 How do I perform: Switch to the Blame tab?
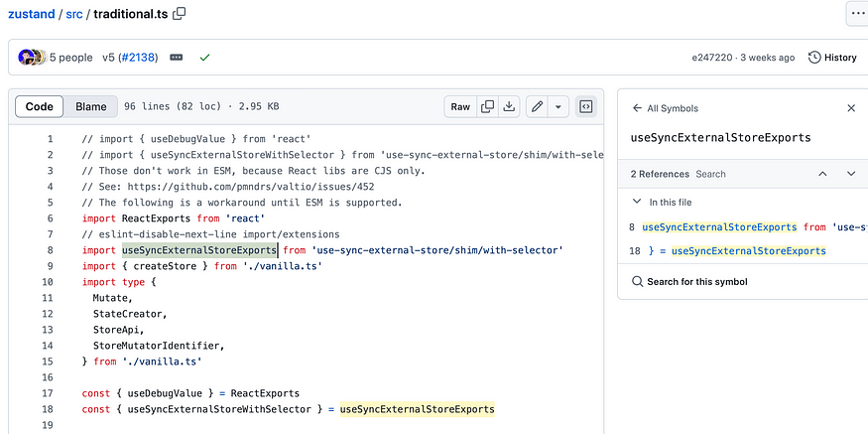tap(91, 106)
